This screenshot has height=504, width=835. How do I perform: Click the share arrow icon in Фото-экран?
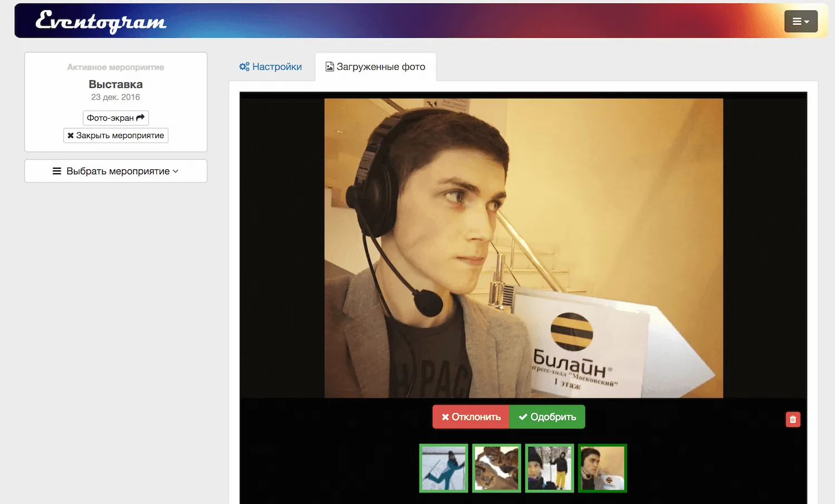(x=140, y=118)
